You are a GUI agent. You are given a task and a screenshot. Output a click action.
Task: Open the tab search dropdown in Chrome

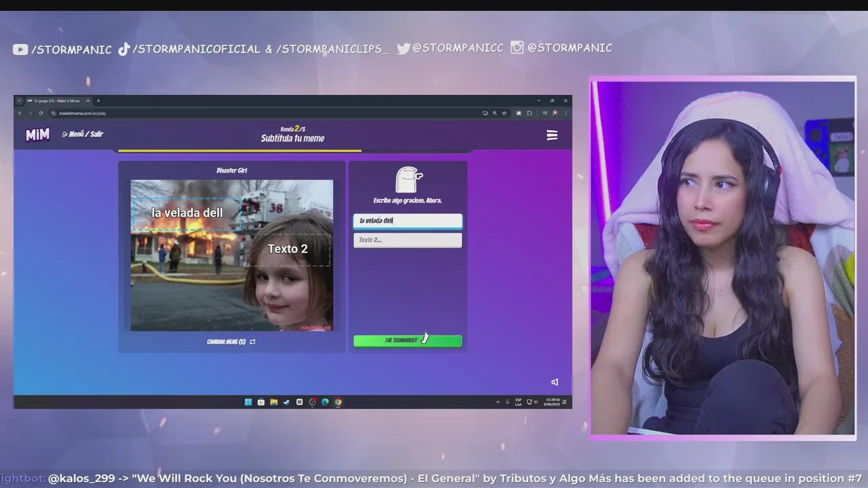click(x=20, y=101)
